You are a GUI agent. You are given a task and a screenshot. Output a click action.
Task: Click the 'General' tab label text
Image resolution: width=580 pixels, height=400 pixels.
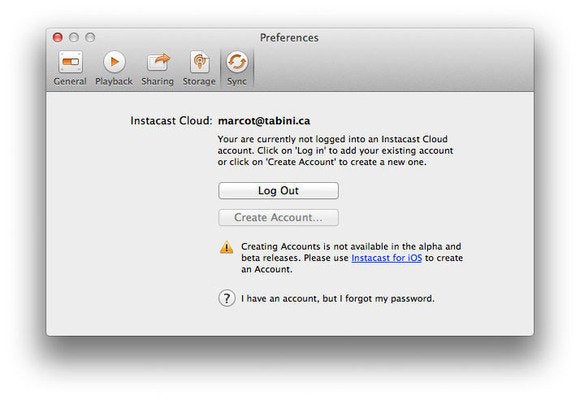pos(70,81)
